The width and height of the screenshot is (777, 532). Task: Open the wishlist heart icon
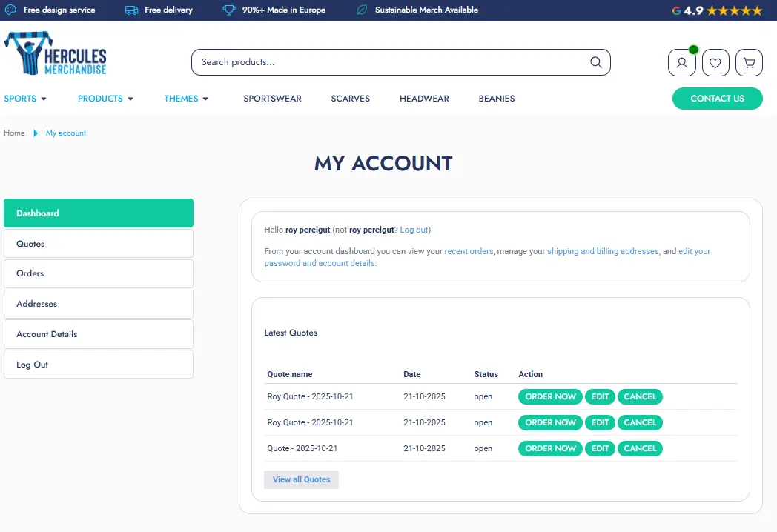coord(715,63)
